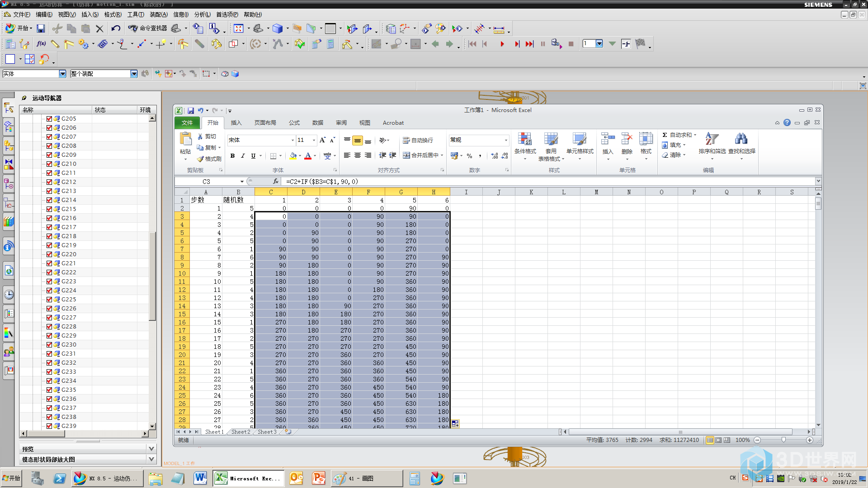Open Microsoft Word from the taskbar
The image size is (868, 488).
(200, 478)
